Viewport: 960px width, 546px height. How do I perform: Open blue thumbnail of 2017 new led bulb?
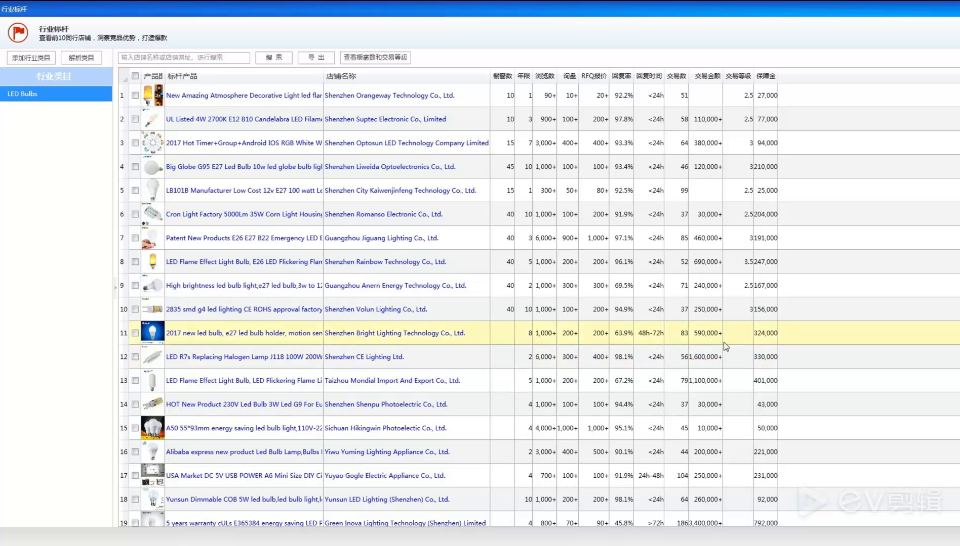point(152,333)
